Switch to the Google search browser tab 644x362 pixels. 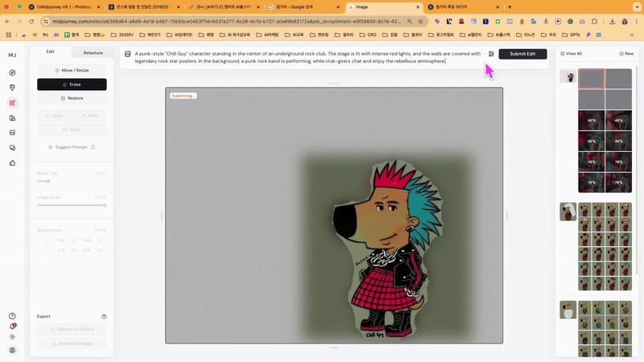coord(304,7)
